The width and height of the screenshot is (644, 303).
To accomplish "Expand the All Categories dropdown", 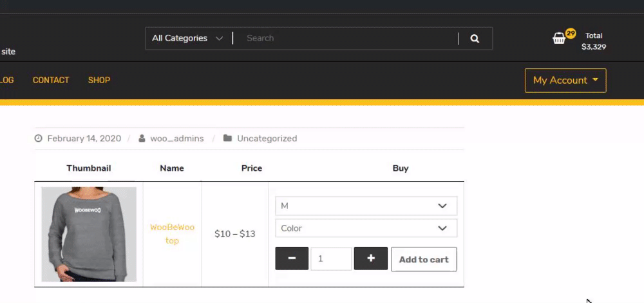I will 187,39.
